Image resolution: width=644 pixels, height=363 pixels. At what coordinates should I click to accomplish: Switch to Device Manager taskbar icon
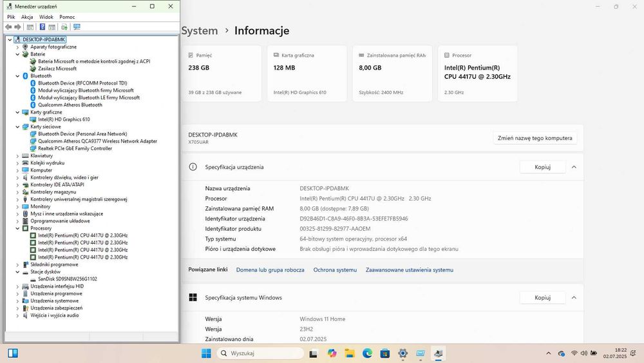438,353
